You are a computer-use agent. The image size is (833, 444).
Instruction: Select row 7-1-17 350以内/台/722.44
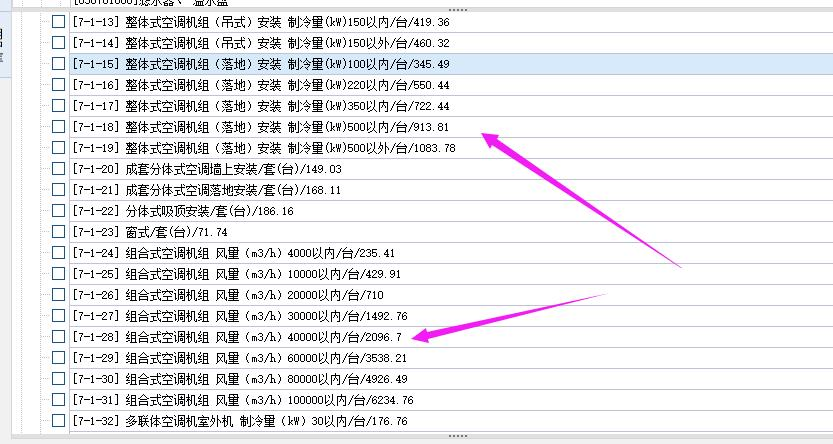261,106
